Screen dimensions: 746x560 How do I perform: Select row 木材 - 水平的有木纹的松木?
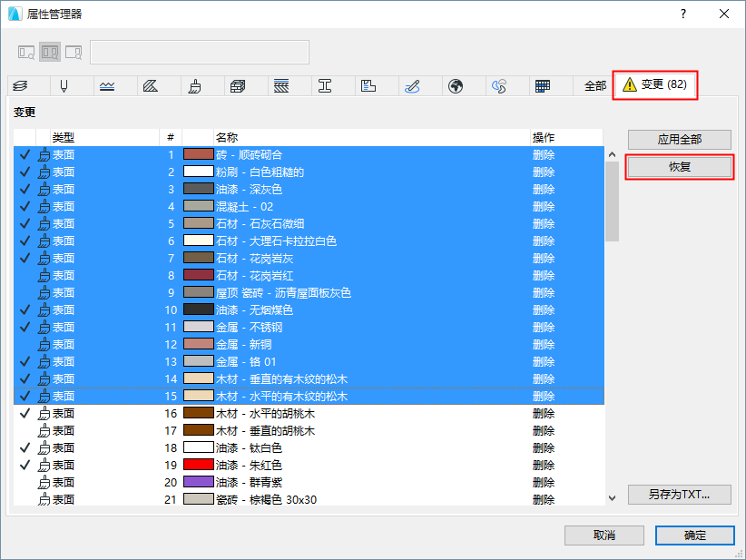pos(309,397)
